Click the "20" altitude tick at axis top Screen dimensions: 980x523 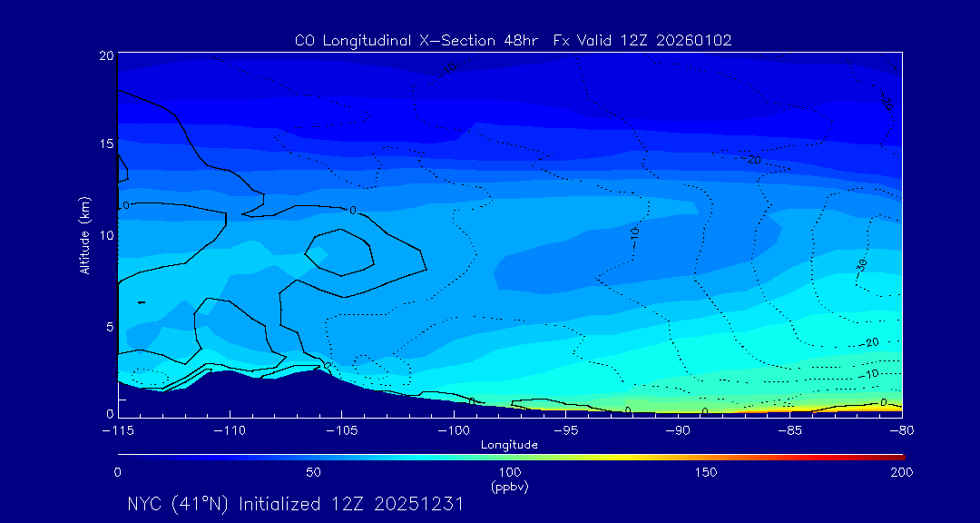click(x=105, y=55)
